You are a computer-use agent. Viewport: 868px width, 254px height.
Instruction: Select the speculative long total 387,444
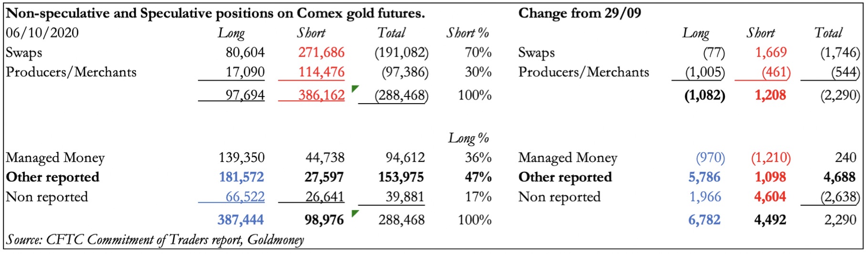[x=240, y=220]
